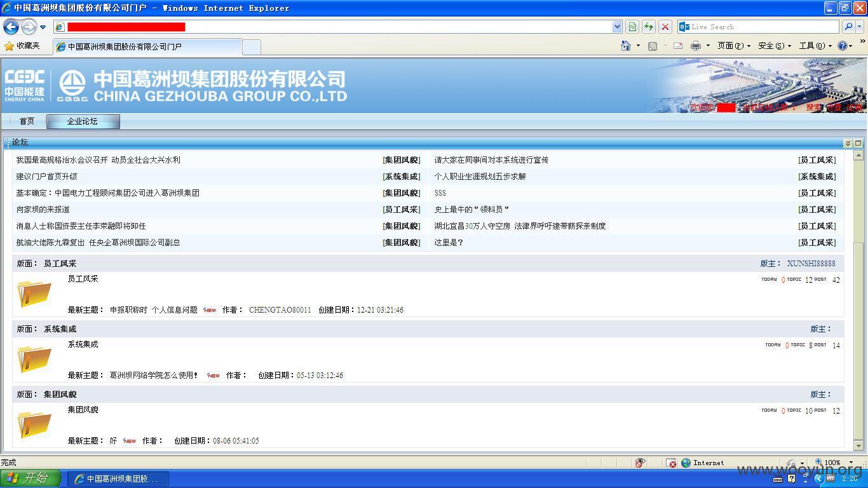Open the 页面(P) menu

734,46
